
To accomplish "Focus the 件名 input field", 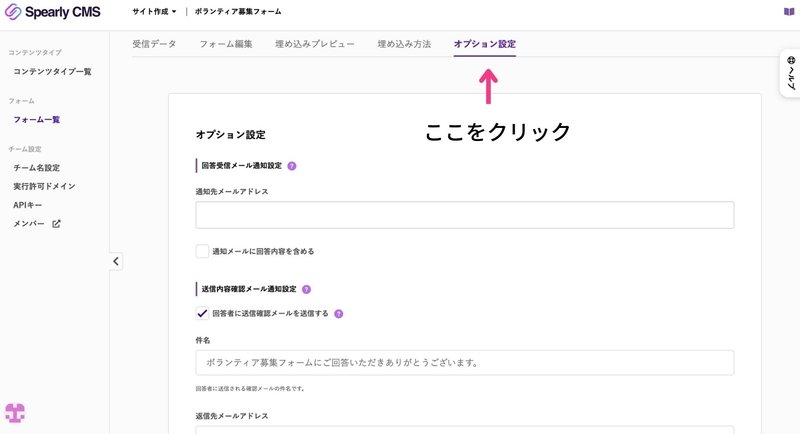I will pyautogui.click(x=465, y=363).
